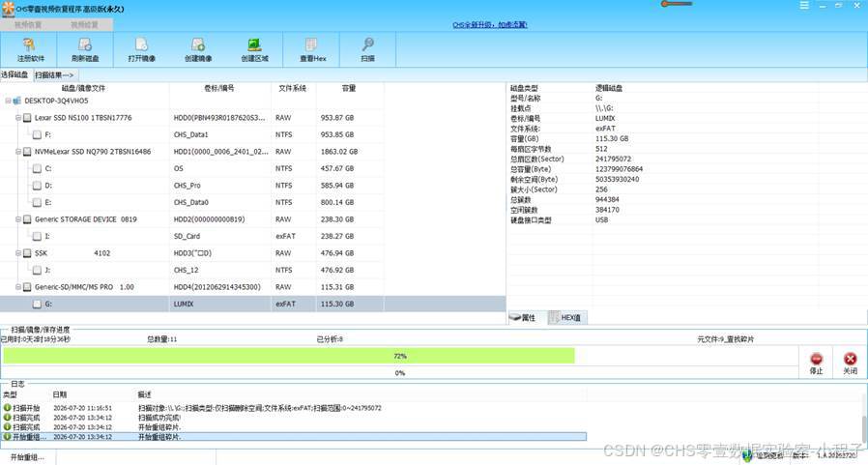
Task: Click the 开始重组 status bar text
Action: (26, 457)
